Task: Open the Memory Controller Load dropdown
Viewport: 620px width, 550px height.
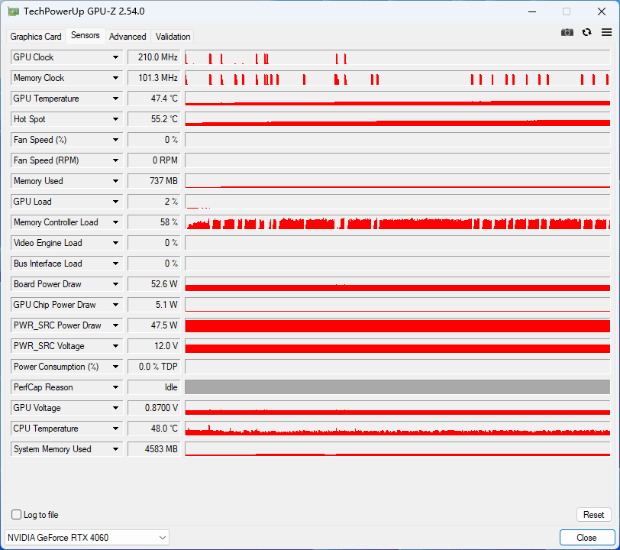Action: click(x=115, y=222)
